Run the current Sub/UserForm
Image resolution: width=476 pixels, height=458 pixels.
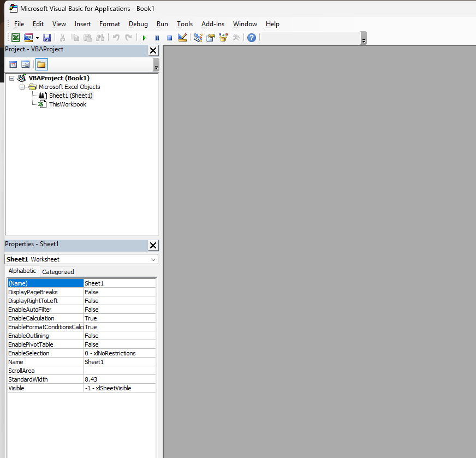(144, 37)
